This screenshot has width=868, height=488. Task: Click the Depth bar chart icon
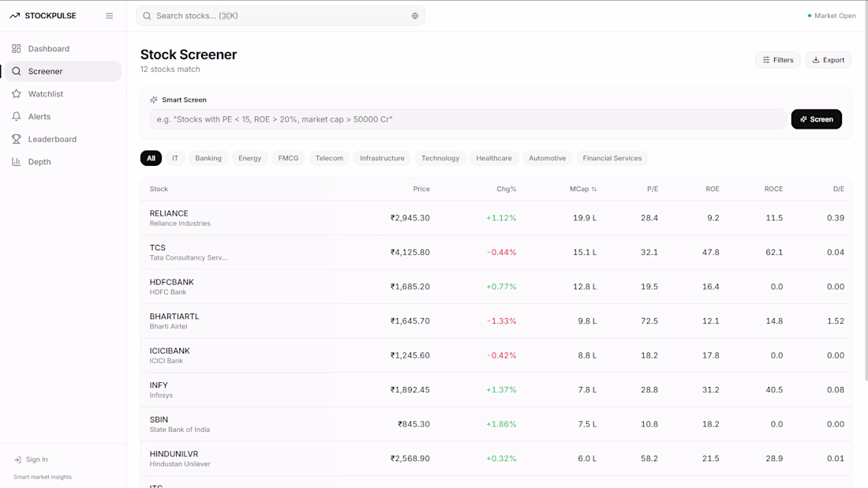point(17,162)
